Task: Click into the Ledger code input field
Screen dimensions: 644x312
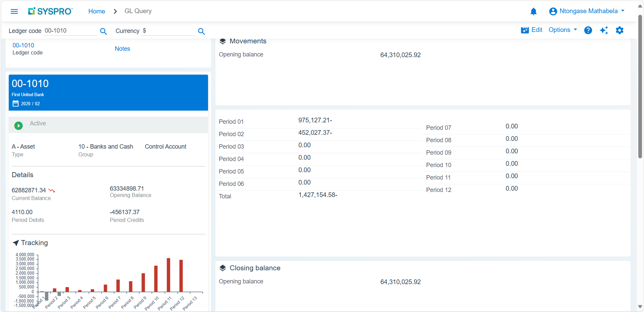Action: point(71,31)
